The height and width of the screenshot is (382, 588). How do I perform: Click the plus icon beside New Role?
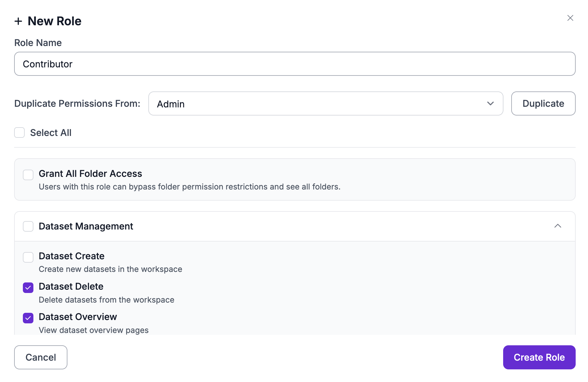pos(18,21)
